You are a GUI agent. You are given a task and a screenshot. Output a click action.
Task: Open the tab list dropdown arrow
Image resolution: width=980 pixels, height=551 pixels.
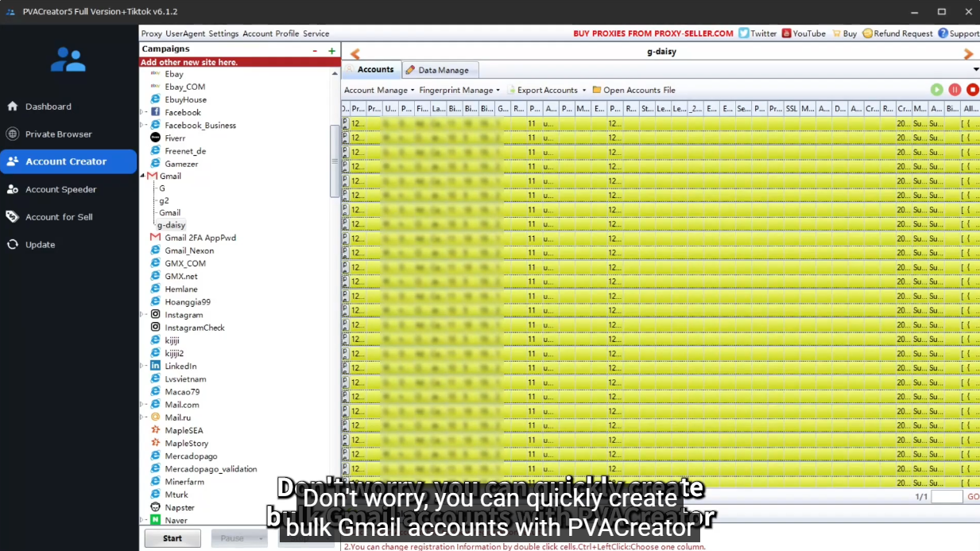coord(975,70)
